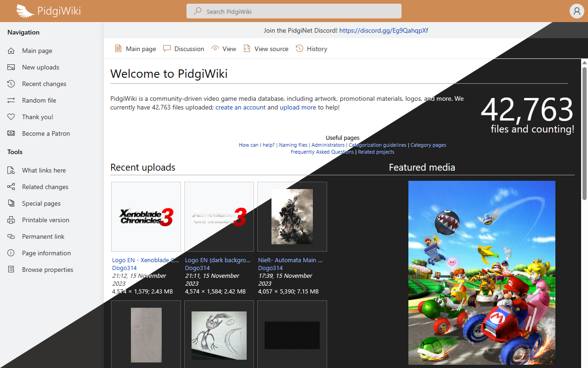This screenshot has width=588, height=368.
Task: Click the Permanent link chain icon
Action: pos(10,236)
